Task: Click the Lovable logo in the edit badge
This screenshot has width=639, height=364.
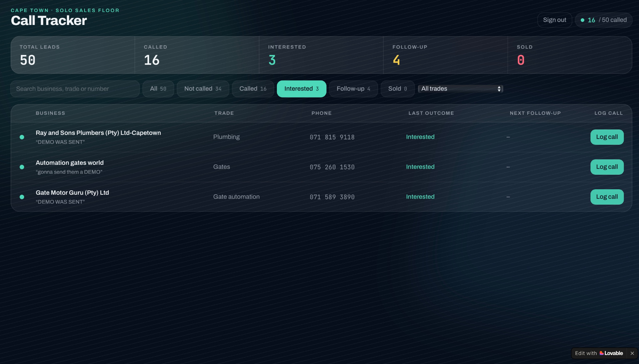Action: coord(611,353)
